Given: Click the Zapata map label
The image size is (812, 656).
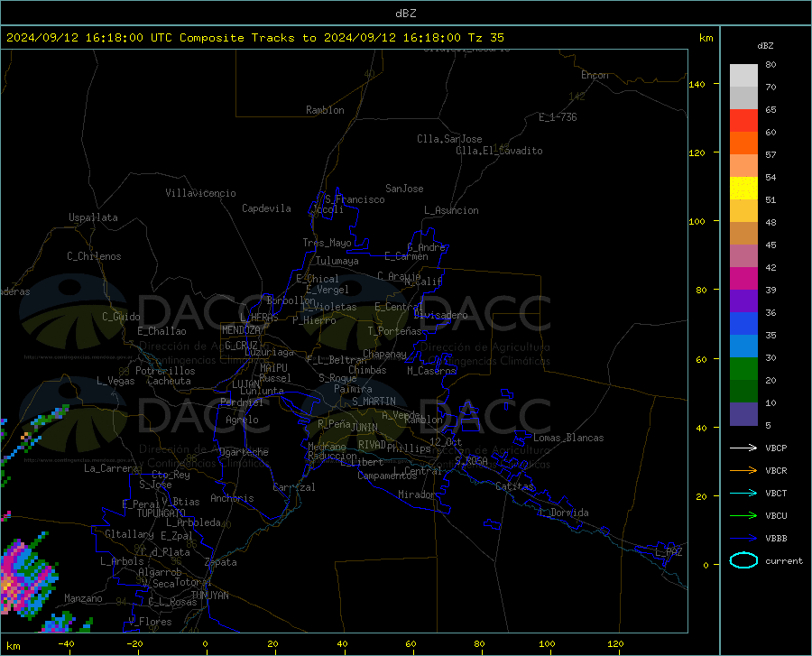Looking at the screenshot, I should [221, 562].
